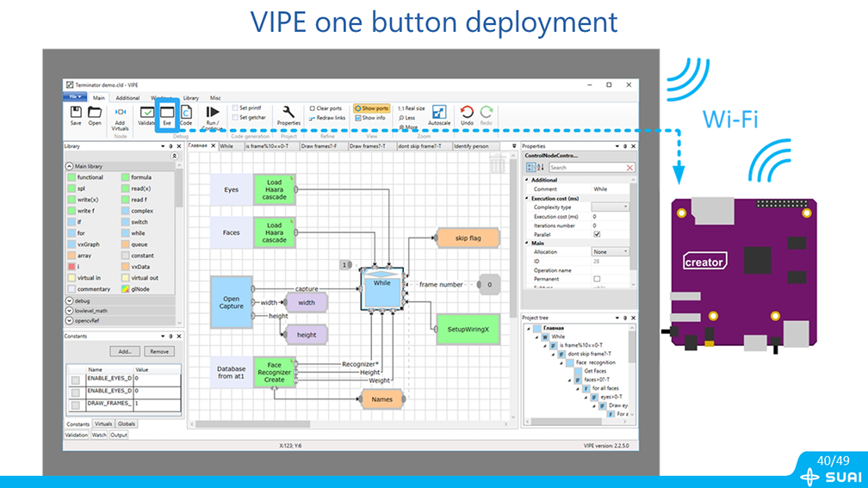868x488 pixels.
Task: Open the Complexity type dropdown
Action: 610,207
